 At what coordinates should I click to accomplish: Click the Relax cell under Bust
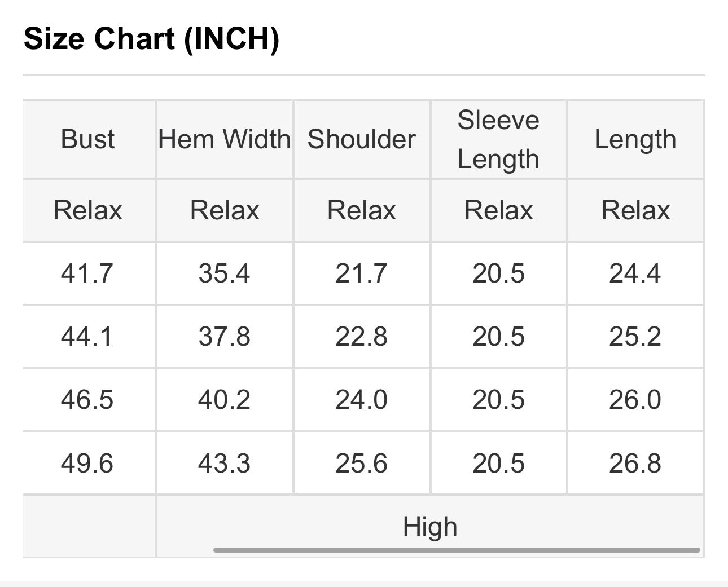(88, 210)
